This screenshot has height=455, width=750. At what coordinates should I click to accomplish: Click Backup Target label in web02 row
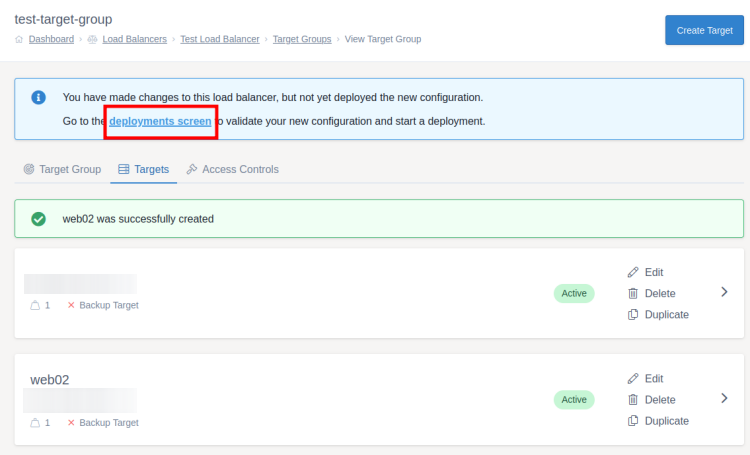click(x=109, y=423)
